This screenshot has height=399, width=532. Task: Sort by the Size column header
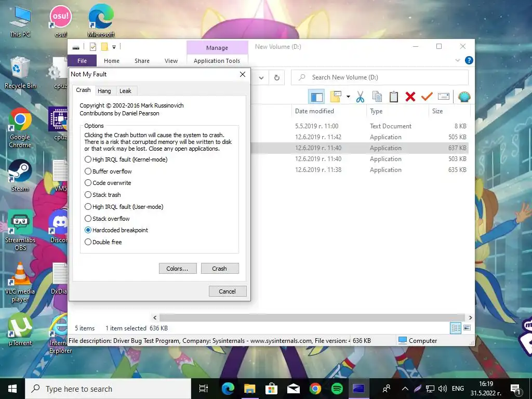click(449, 111)
